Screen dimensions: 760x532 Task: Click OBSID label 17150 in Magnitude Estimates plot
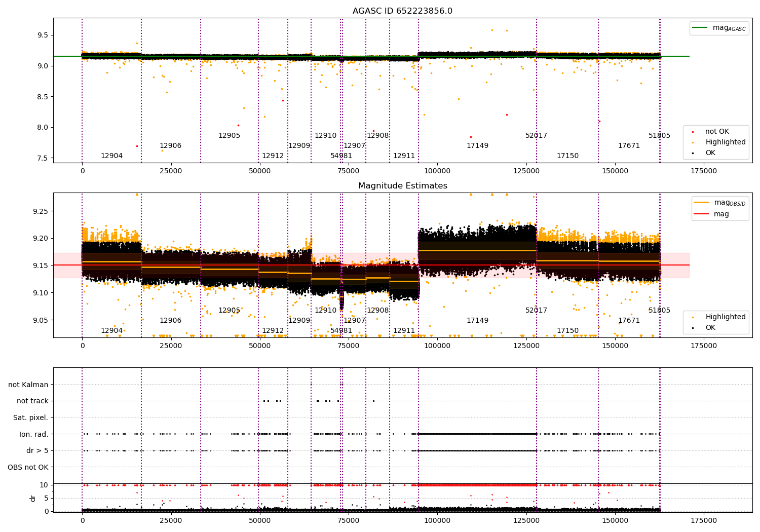567,331
